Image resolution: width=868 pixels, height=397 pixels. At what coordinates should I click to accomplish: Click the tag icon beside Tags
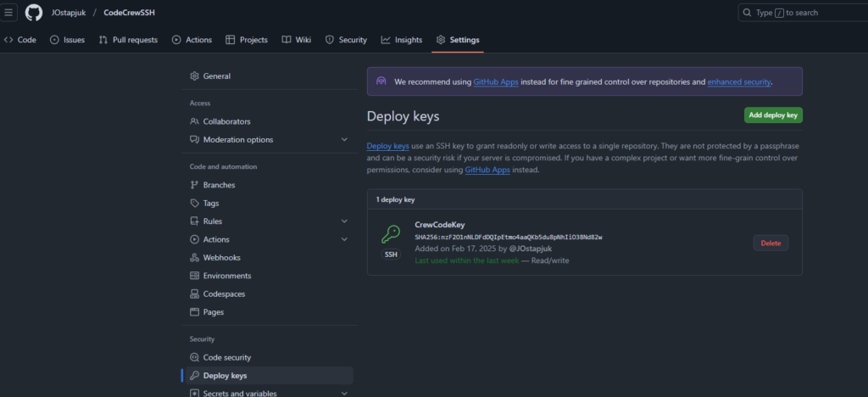point(194,204)
